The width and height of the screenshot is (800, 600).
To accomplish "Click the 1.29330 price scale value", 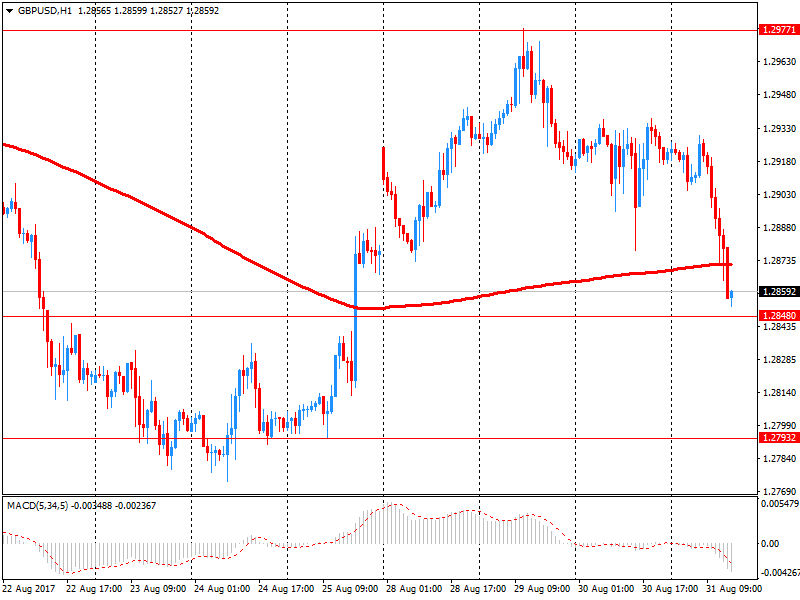I will [779, 129].
